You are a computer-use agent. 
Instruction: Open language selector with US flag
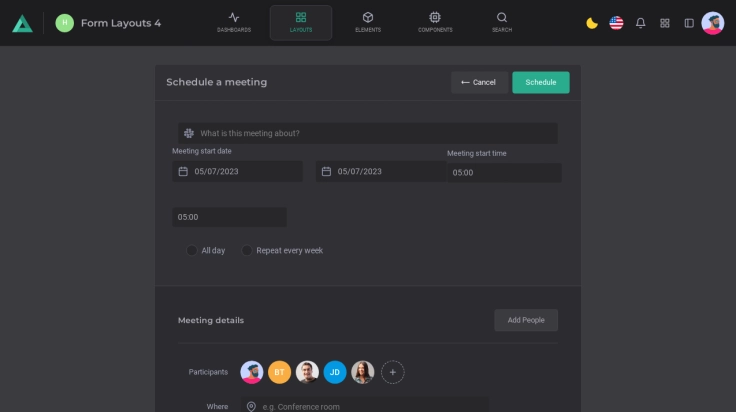pyautogui.click(x=616, y=23)
